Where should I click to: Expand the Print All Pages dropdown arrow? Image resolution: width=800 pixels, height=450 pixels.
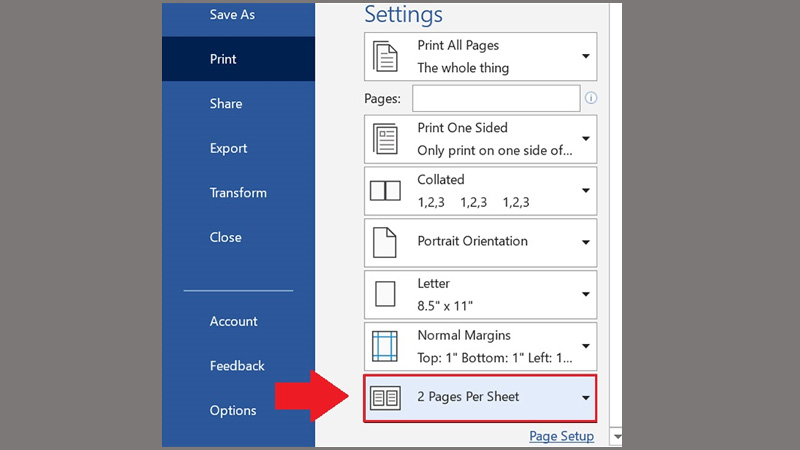[586, 56]
